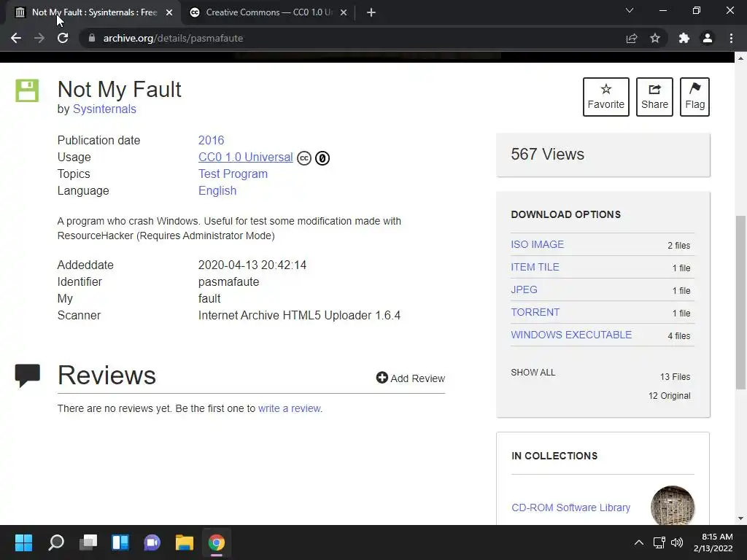Click the 567 Views counter
747x560 pixels.
tap(547, 155)
